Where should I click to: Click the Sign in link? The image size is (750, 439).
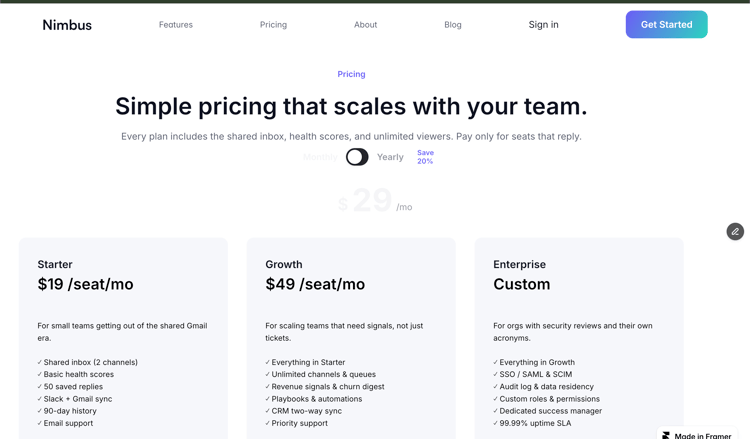click(x=543, y=24)
